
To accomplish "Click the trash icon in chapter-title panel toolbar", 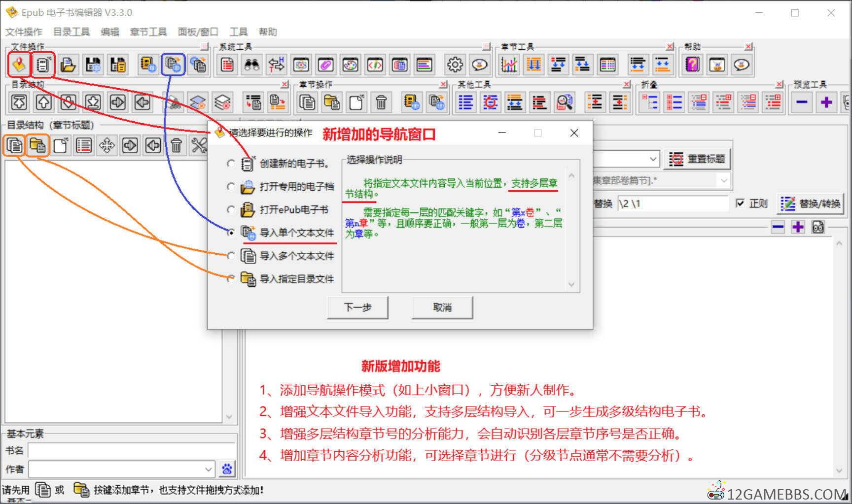I will (177, 145).
